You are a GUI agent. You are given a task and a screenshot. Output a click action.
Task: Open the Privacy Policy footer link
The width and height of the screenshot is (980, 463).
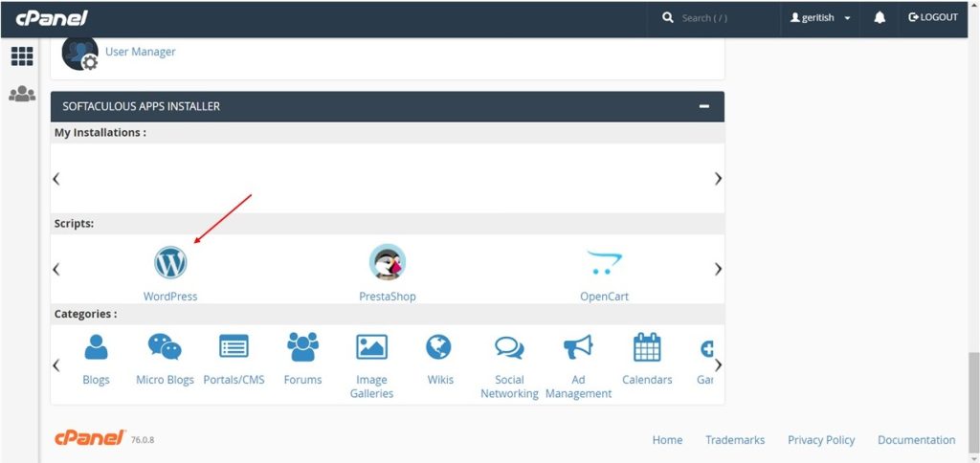821,440
